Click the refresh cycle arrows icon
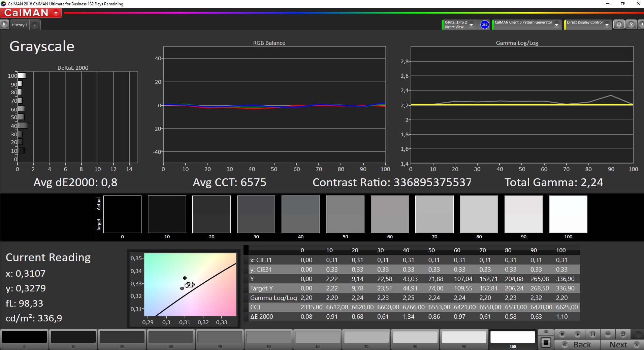 pos(623,334)
